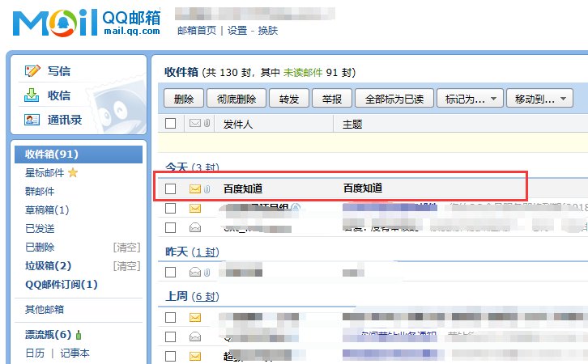This screenshot has width=588, height=364.
Task: Click the 百度知道 sender name
Action: [x=243, y=188]
